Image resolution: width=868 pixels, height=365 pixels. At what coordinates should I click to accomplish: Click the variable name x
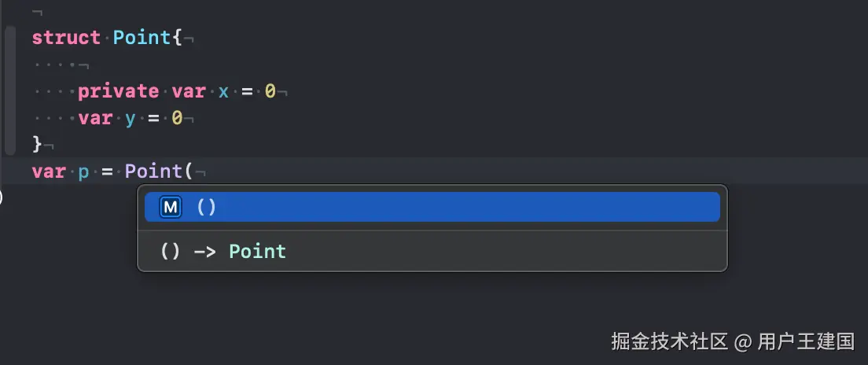pyautogui.click(x=223, y=91)
